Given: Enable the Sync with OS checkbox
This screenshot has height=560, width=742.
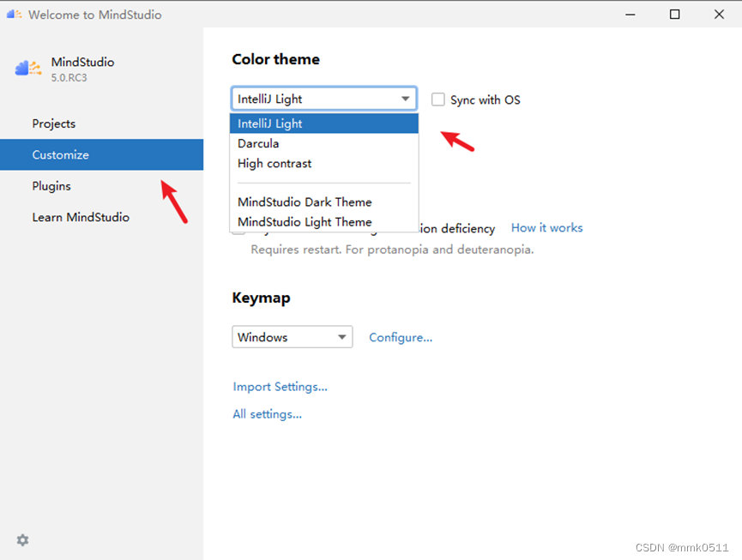Looking at the screenshot, I should coord(437,99).
